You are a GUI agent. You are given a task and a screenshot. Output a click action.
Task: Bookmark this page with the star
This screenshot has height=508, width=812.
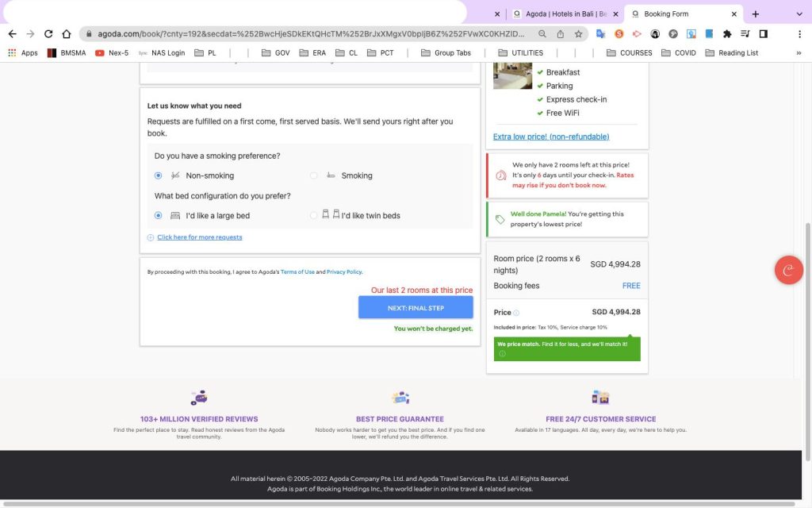coord(578,33)
